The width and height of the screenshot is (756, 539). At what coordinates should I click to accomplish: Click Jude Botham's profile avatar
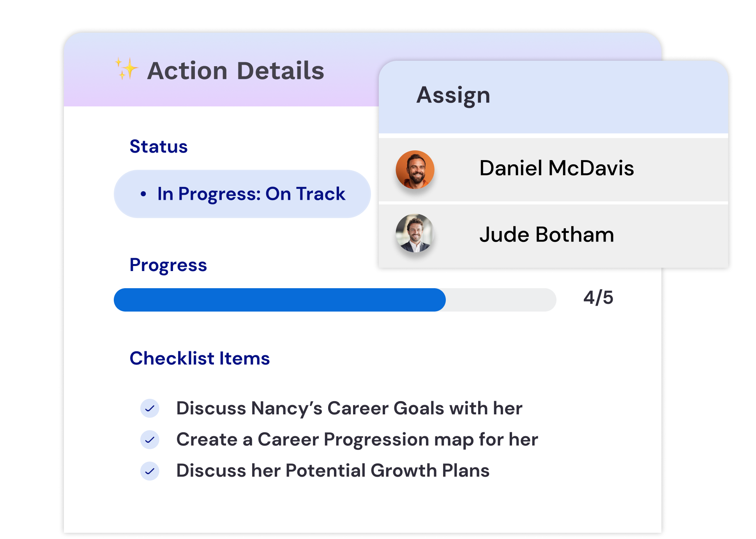click(x=415, y=233)
